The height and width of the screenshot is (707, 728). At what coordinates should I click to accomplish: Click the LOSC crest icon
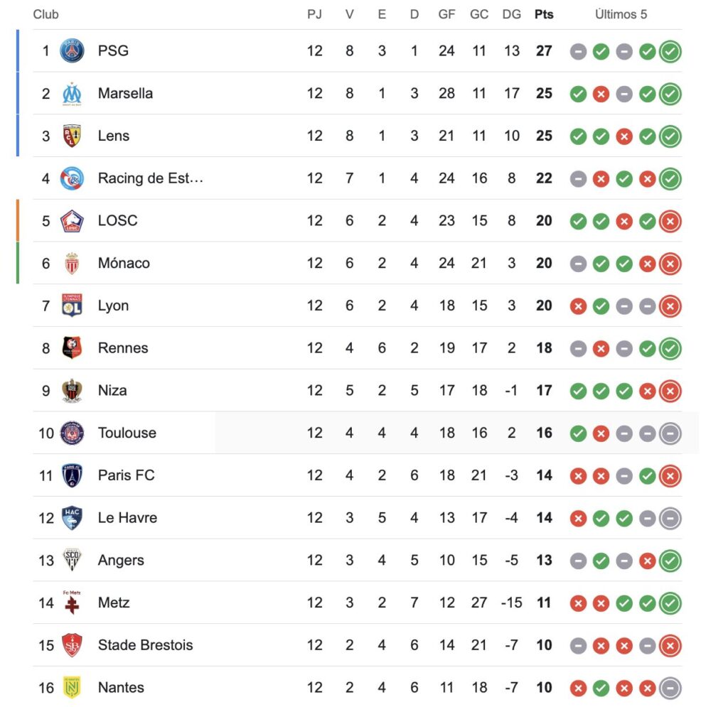[x=72, y=220]
